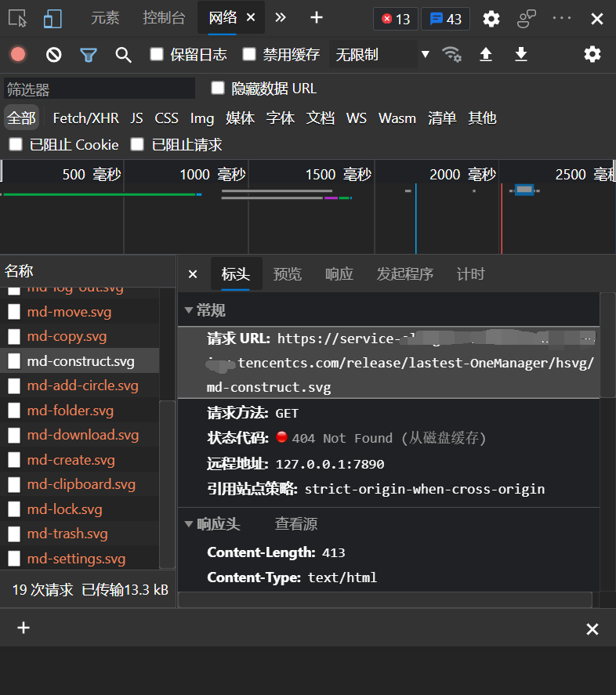This screenshot has width=616, height=695.
Task: Check 已阻止 Cookie checkbox
Action: point(16,144)
